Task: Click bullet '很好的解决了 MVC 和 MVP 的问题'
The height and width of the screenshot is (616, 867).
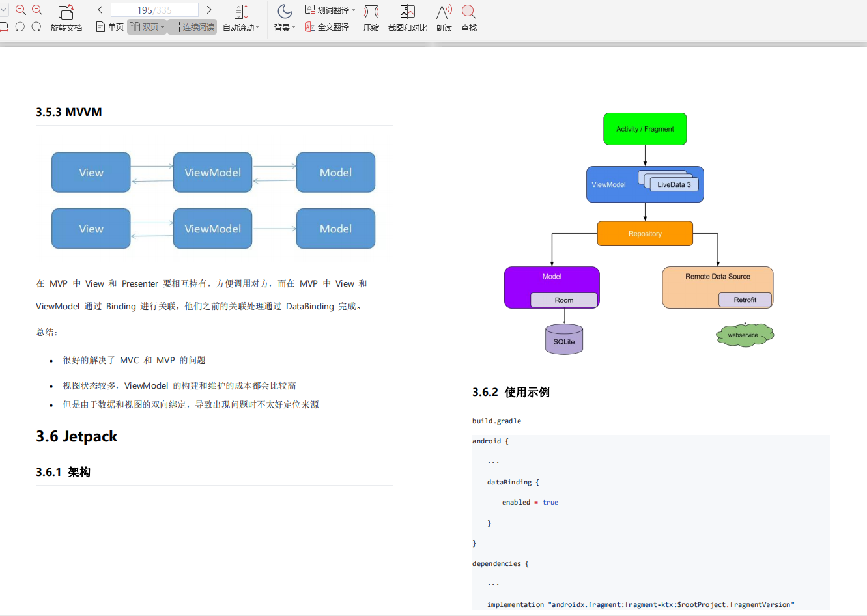Action: point(134,360)
